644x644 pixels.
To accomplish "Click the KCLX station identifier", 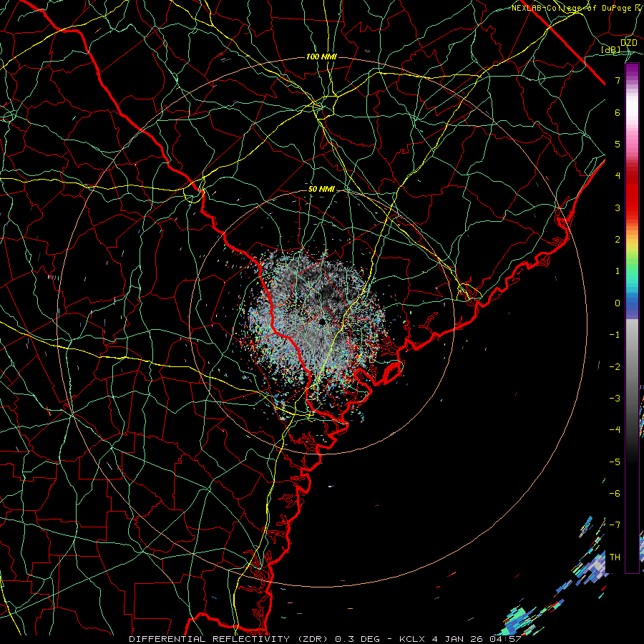I will 412,639.
